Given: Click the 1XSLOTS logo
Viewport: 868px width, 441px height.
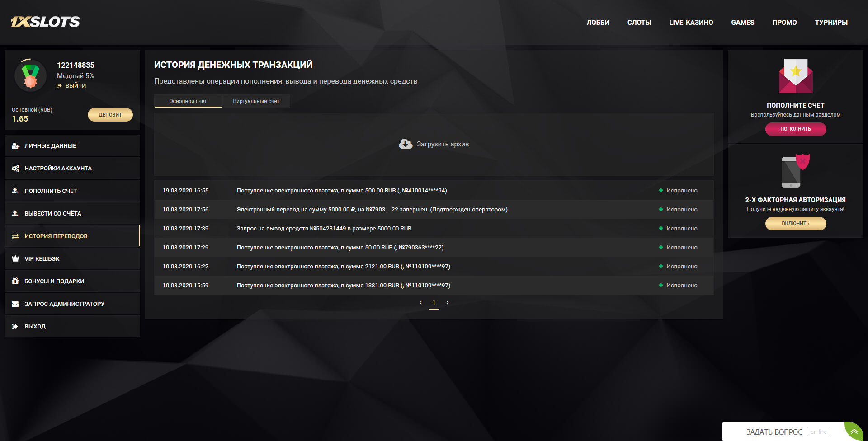Looking at the screenshot, I should (x=45, y=22).
